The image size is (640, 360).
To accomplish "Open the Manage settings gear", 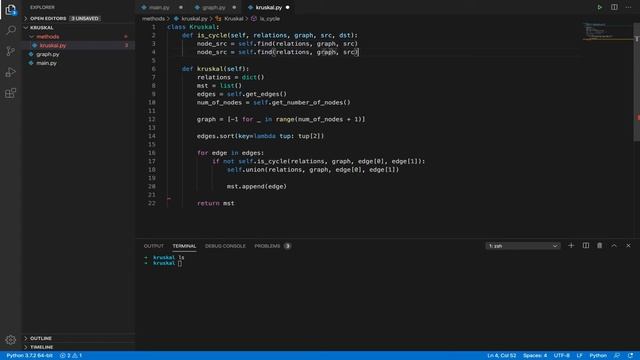I will coord(11,340).
